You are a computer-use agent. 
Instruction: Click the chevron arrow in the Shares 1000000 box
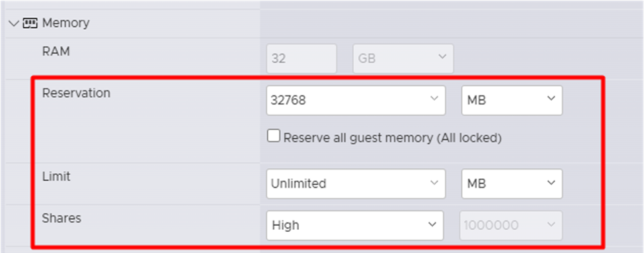[x=551, y=225]
